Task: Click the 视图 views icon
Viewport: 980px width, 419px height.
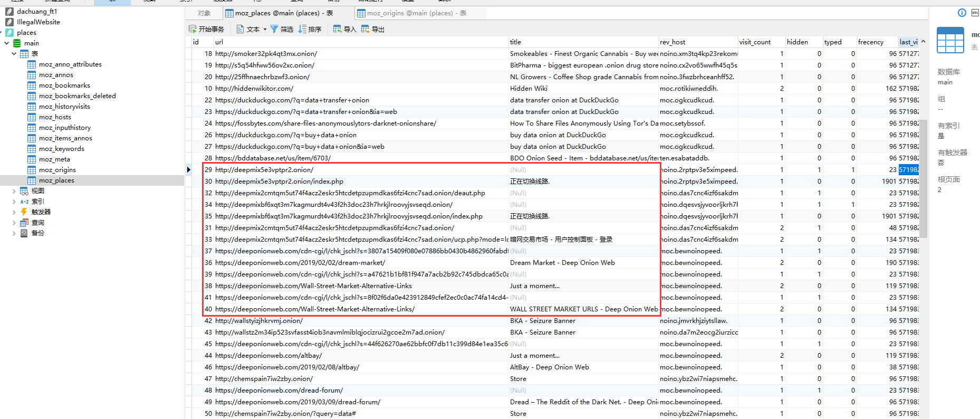Action: tap(24, 191)
